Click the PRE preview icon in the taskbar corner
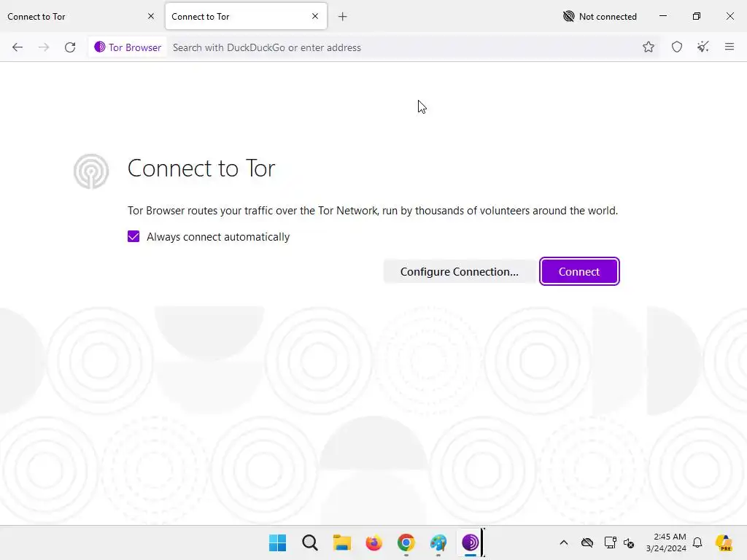Image resolution: width=747 pixels, height=560 pixels. 724,542
